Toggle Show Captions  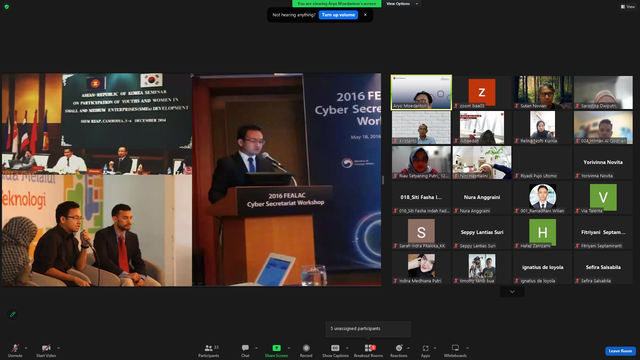pyautogui.click(x=335, y=350)
